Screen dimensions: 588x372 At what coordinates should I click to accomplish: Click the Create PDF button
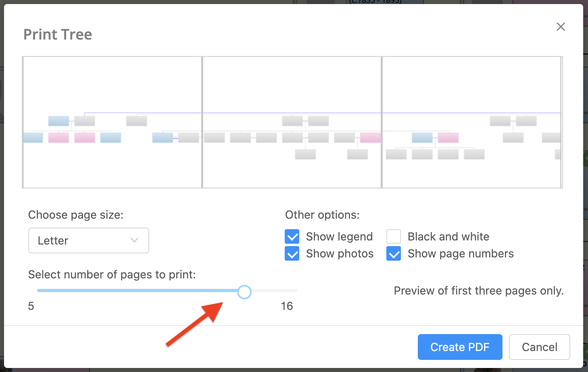point(460,347)
